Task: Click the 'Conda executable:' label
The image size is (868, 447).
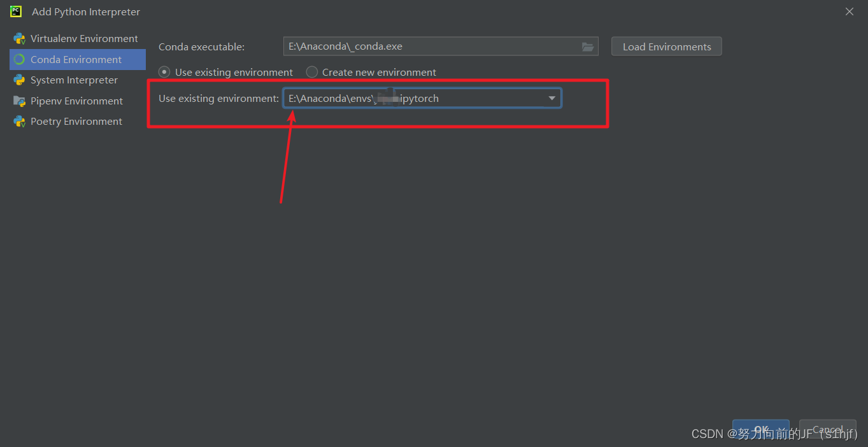Action: tap(201, 47)
